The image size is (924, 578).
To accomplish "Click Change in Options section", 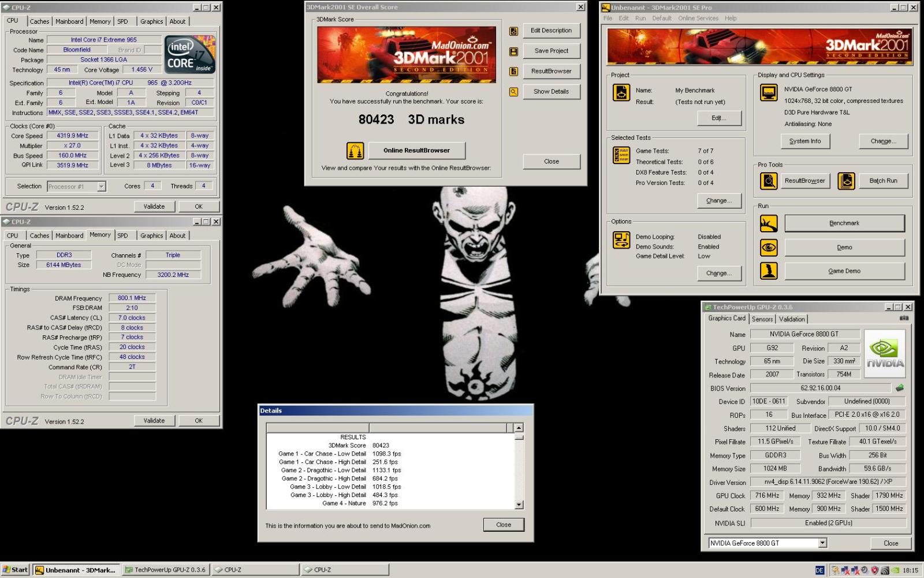I will pyautogui.click(x=718, y=273).
